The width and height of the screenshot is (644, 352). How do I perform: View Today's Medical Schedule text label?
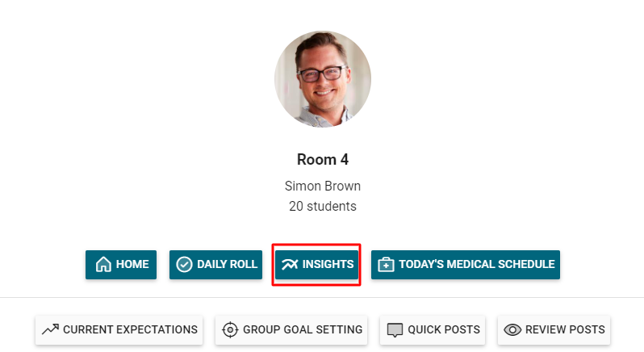point(476,265)
